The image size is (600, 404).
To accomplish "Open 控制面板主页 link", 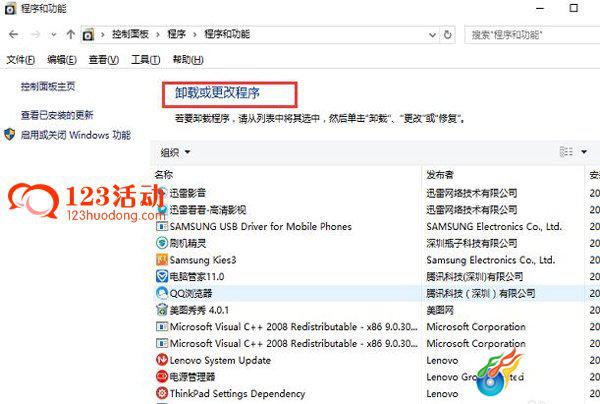I will point(48,87).
